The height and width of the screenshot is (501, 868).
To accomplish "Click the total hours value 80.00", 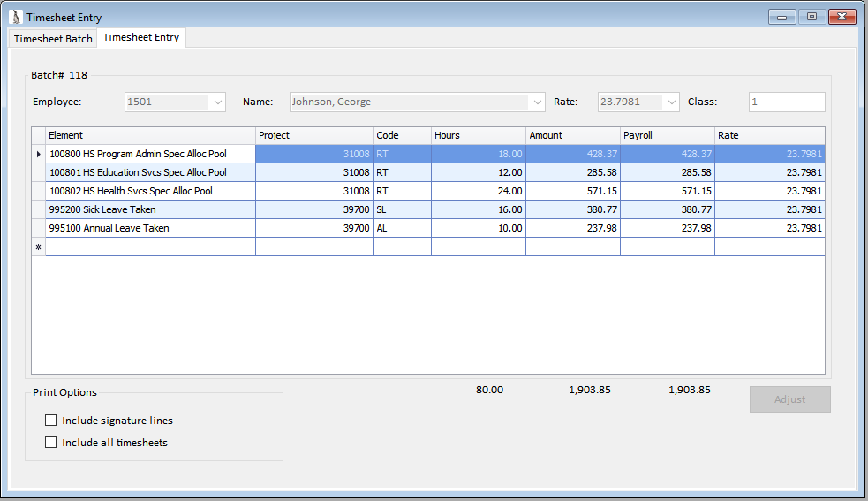I will click(489, 391).
